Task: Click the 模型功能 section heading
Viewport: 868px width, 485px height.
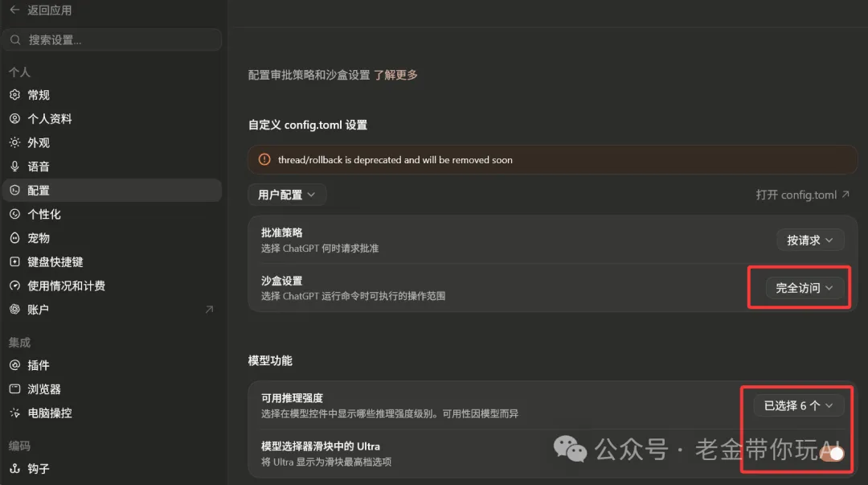Action: (270, 360)
